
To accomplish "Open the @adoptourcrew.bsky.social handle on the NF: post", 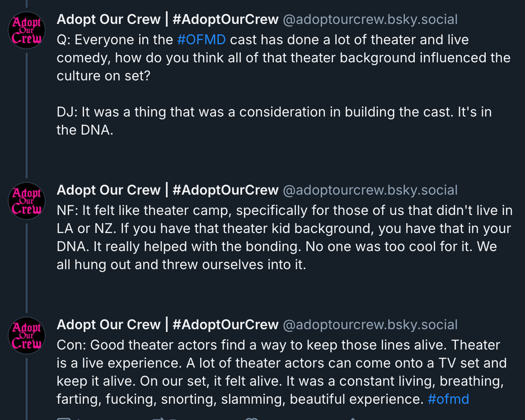I will [x=370, y=190].
